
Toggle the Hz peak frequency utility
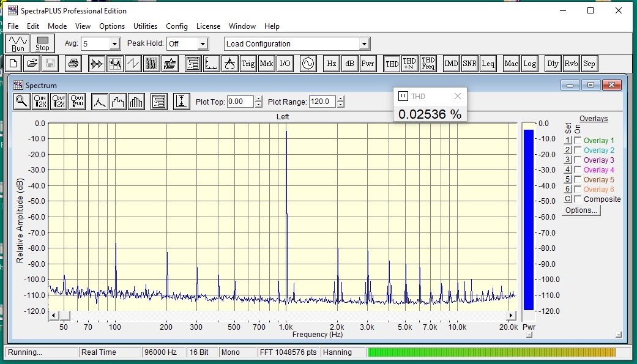(332, 64)
